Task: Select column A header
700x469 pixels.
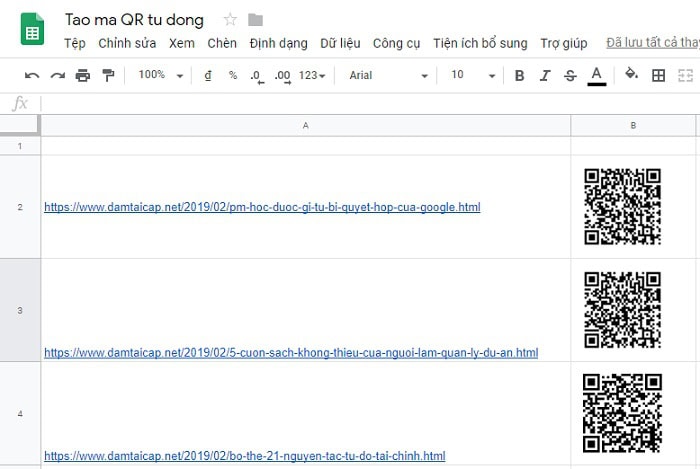Action: click(306, 125)
